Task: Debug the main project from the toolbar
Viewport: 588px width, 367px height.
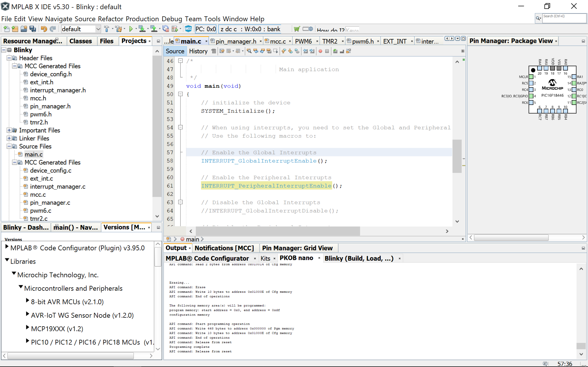Action: click(175, 29)
